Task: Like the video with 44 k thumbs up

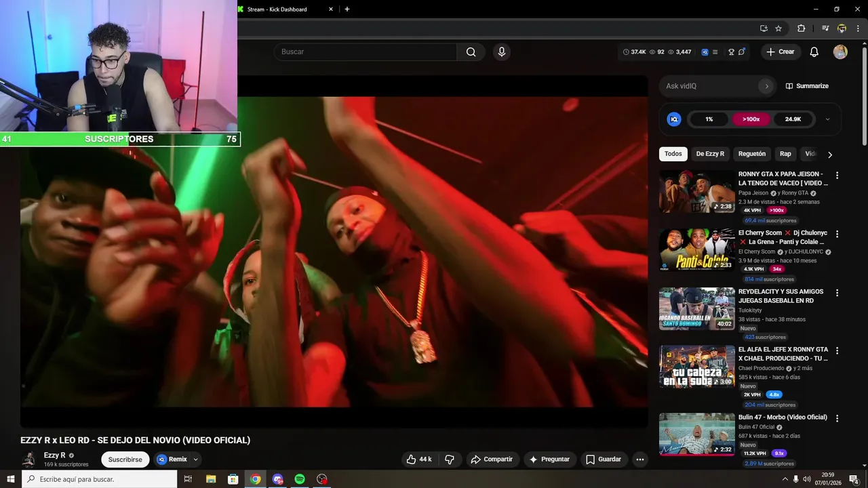Action: [418, 460]
